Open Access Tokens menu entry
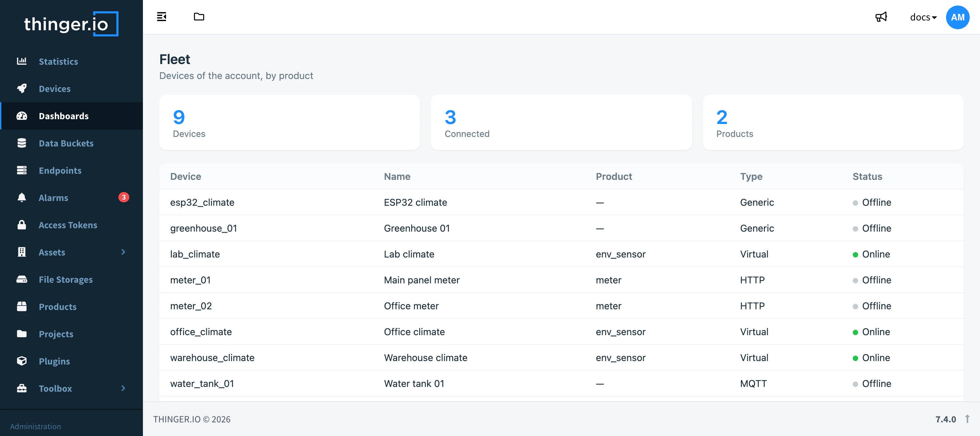 (x=71, y=225)
